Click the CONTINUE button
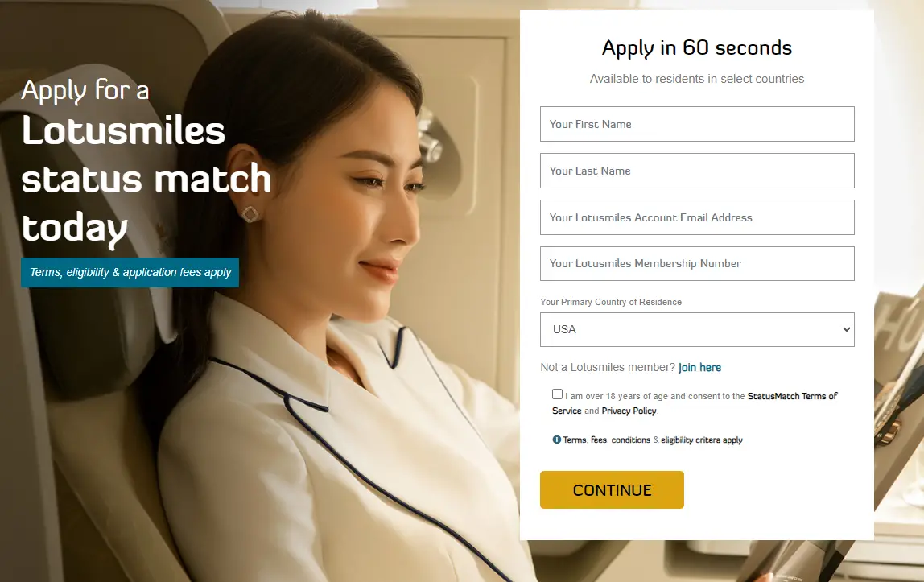Screen dimensions: 924x582 [612, 489]
